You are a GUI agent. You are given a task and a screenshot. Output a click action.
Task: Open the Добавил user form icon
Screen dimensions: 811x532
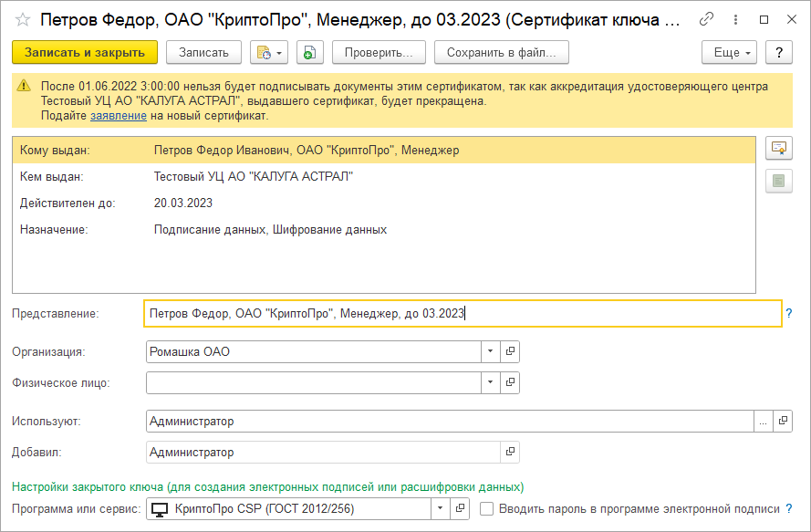click(x=510, y=453)
